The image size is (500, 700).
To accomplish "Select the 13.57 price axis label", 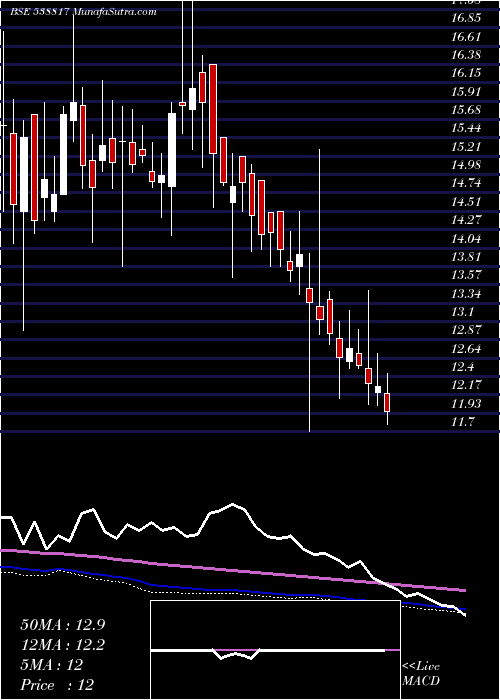I will pyautogui.click(x=467, y=275).
